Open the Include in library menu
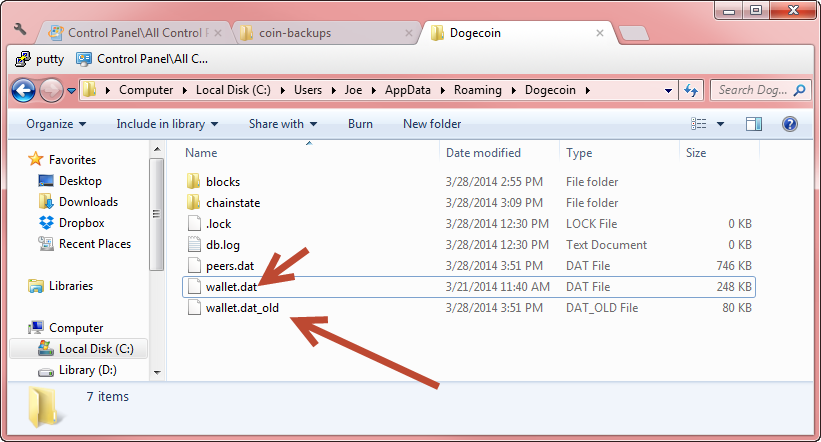Screen dimensions: 821x442 coord(167,124)
